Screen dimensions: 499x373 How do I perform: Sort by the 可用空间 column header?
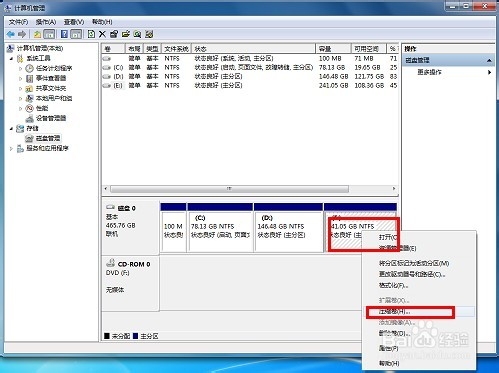(x=369, y=49)
